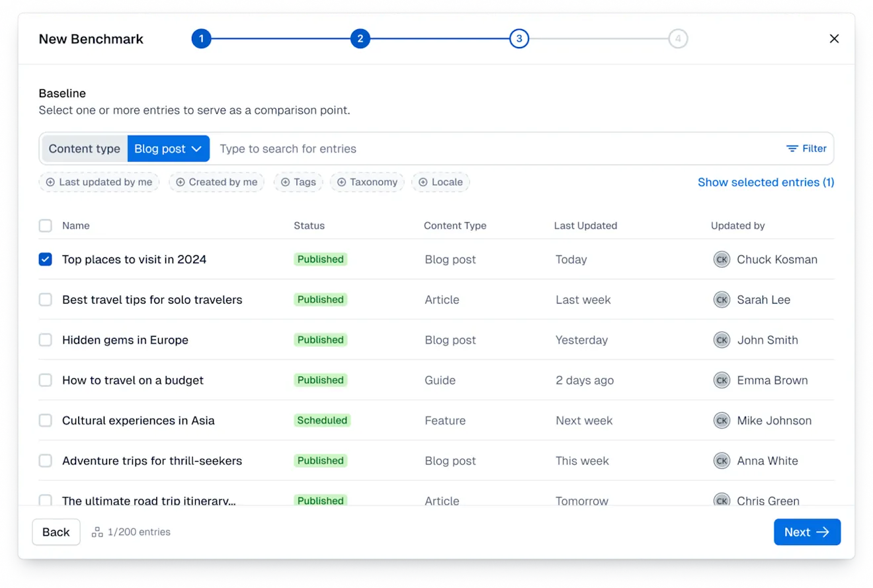
Task: Click the hierarchy icon beside 1/200 entries
Action: [97, 532]
